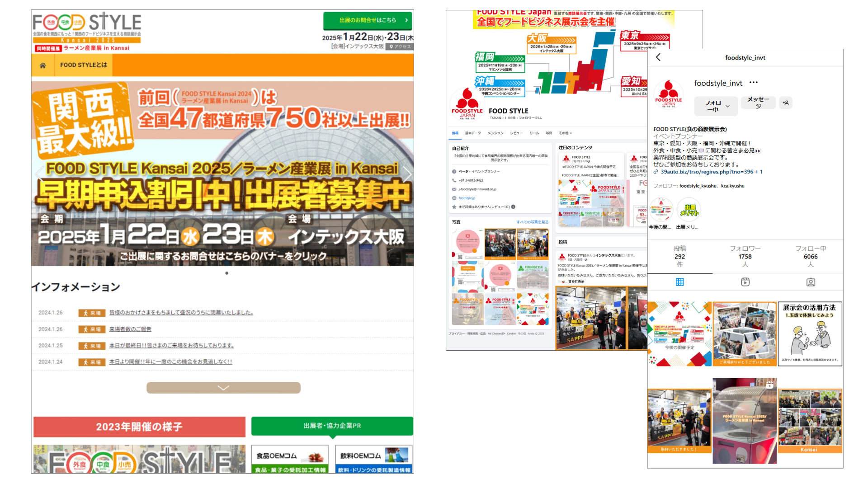
Task: Open the 39auto.biz registration link on Instagram
Action: click(712, 172)
